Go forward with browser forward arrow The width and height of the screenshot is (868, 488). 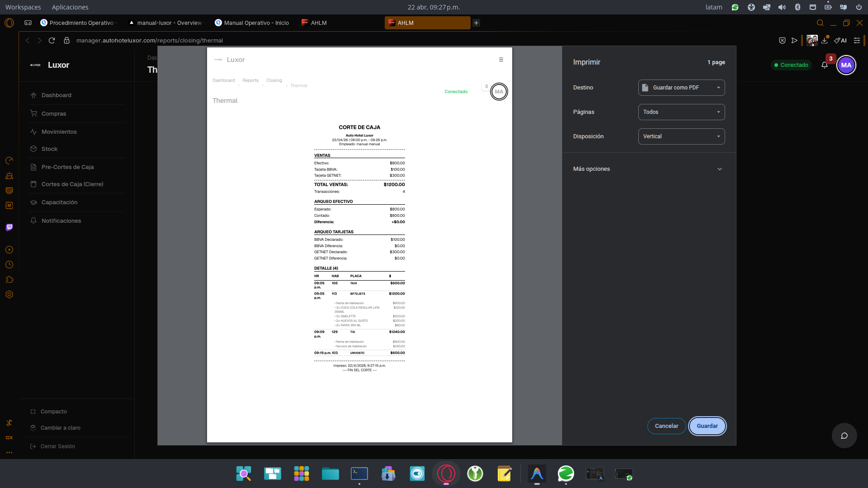39,40
